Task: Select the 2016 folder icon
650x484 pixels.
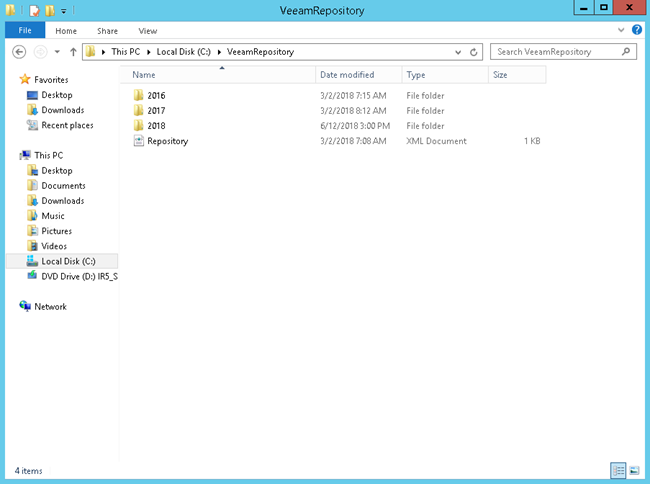Action: click(x=138, y=95)
